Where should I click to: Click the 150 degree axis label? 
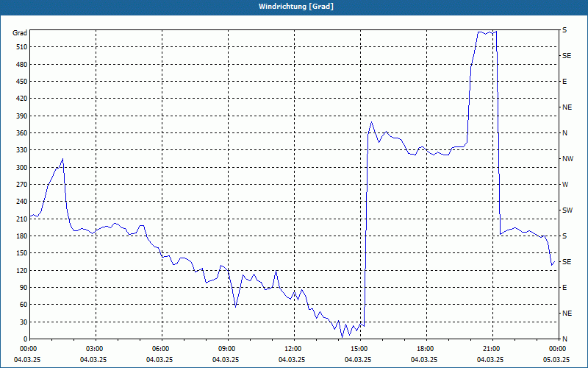click(x=22, y=253)
